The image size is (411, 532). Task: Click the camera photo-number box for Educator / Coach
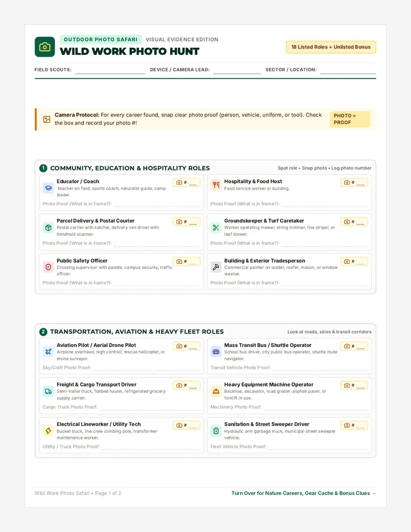(x=186, y=183)
